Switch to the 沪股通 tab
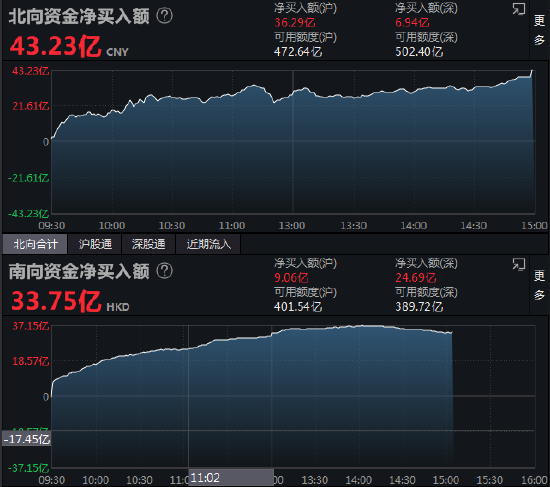 95,244
